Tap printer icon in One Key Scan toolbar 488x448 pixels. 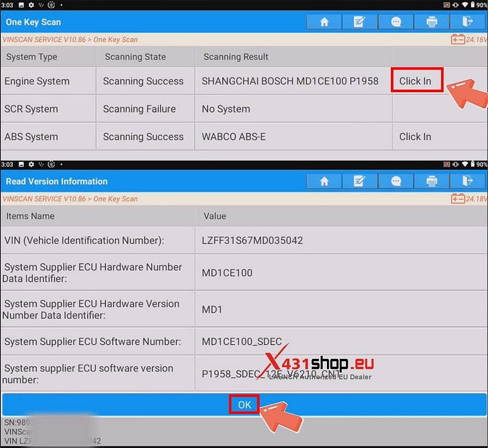[431, 22]
